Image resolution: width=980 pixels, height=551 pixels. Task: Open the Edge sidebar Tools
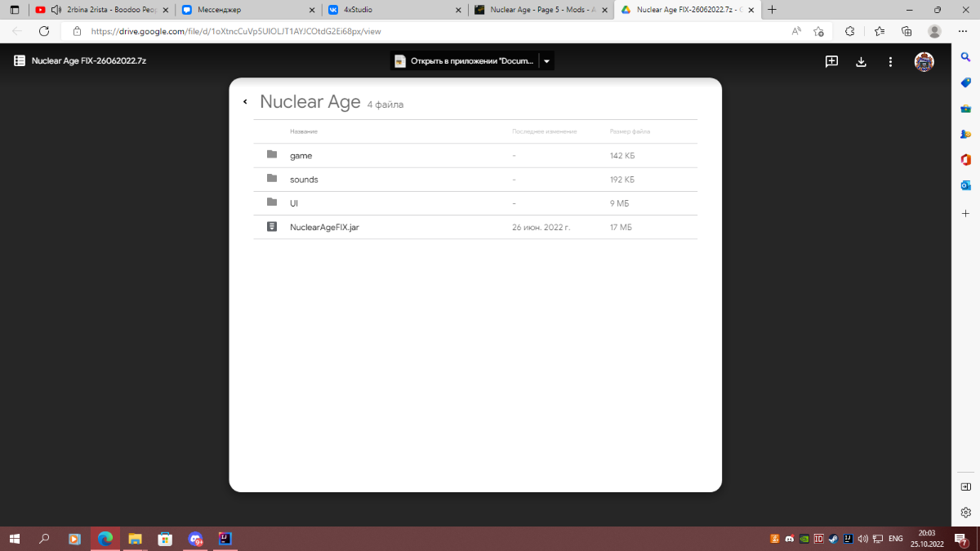[965, 109]
